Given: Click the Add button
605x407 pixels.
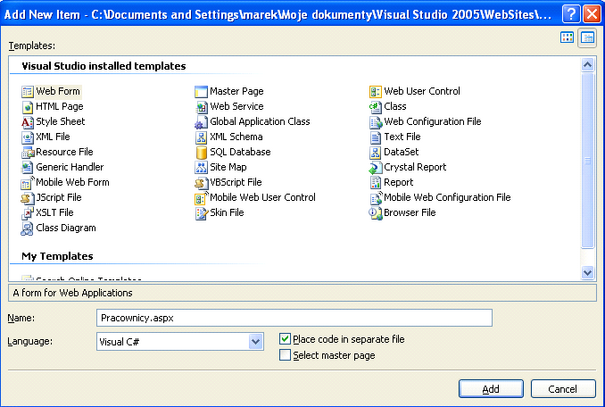Looking at the screenshot, I should tap(491, 389).
